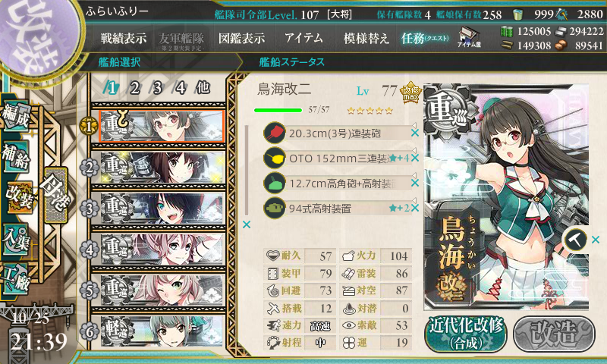607x364 pixels.
Task: Click the 近代化改修(合成) button
Action: [466, 334]
